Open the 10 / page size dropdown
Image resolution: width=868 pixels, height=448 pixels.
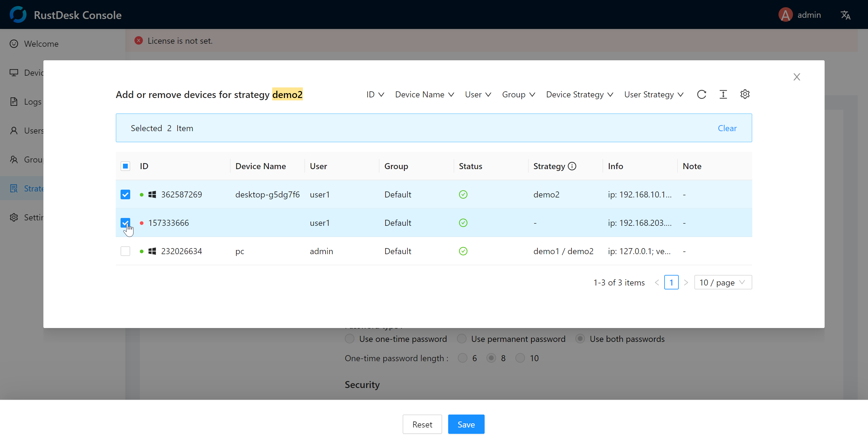pos(723,282)
